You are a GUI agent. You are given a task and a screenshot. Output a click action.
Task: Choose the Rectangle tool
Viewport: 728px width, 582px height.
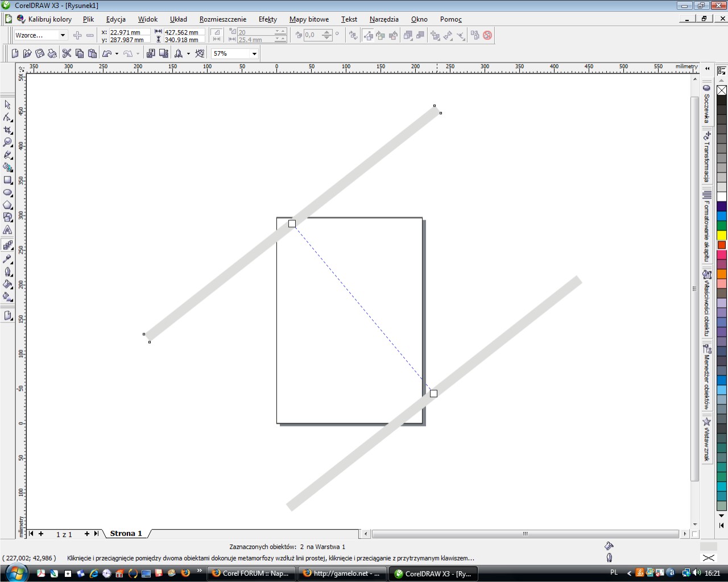[7, 180]
